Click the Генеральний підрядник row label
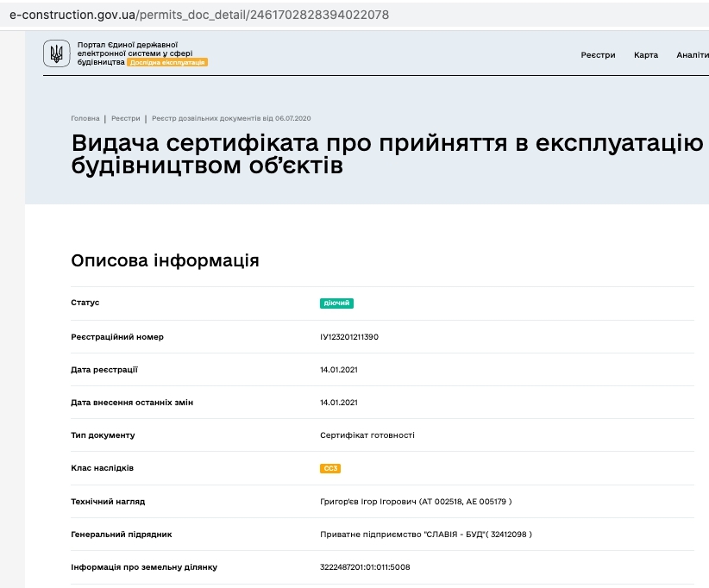709x588 pixels. click(x=121, y=535)
